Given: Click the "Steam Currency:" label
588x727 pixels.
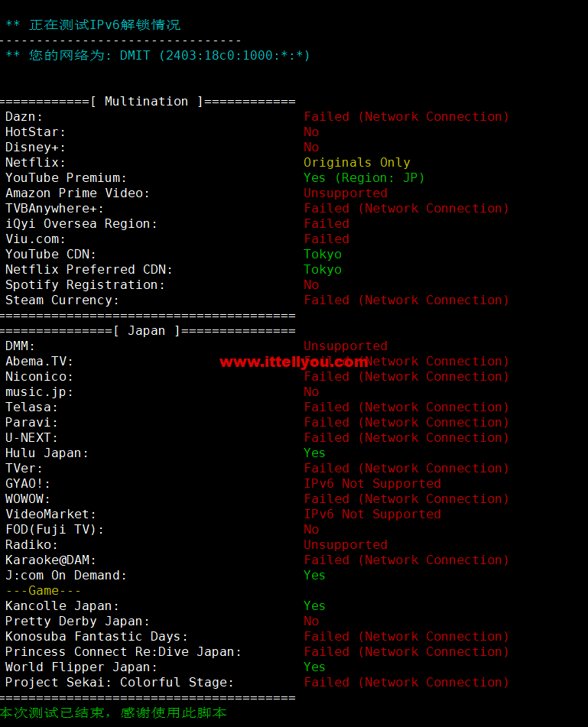Looking at the screenshot, I should pyautogui.click(x=62, y=300).
